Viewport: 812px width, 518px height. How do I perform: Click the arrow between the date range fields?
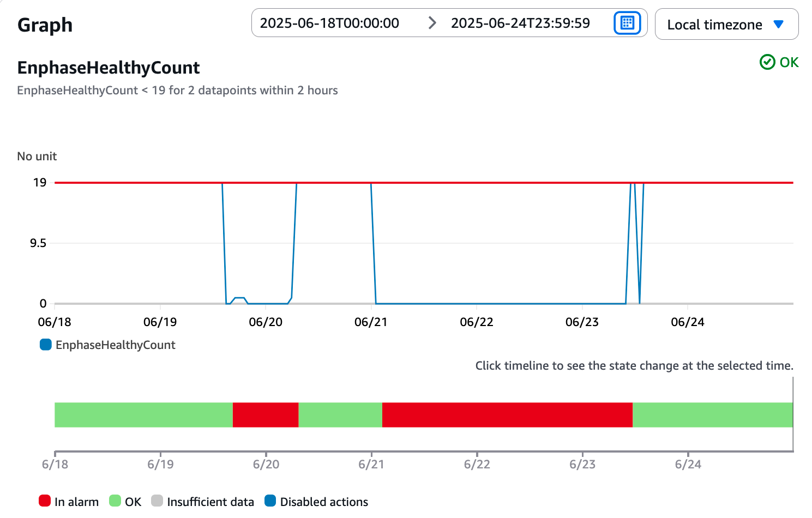click(432, 23)
